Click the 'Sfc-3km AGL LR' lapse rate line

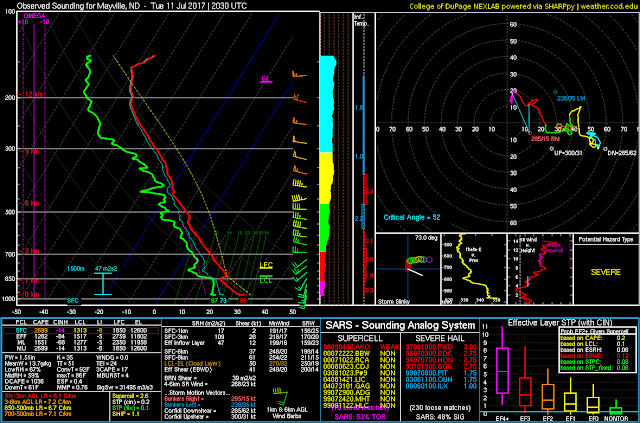pos(40,396)
